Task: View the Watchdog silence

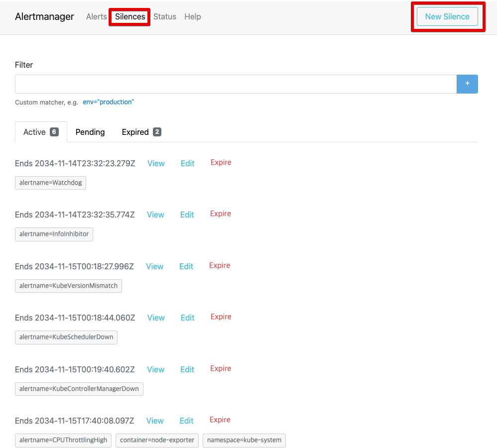Action: pyautogui.click(x=156, y=163)
